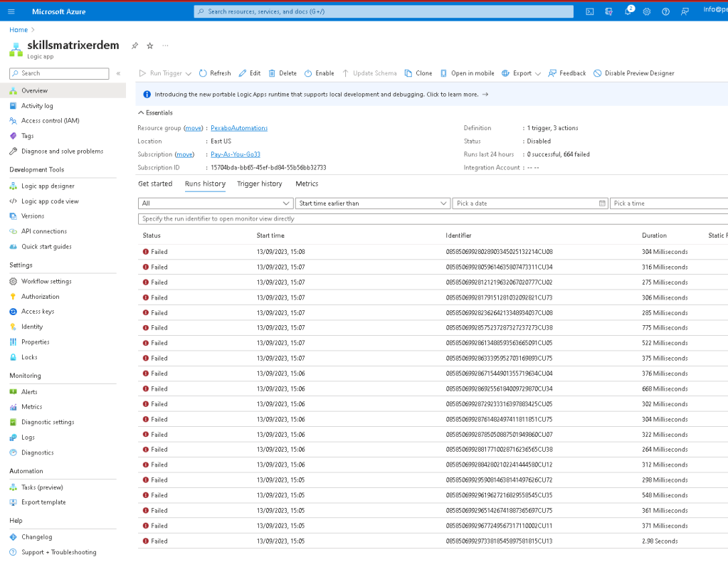
Task: Click move link next to Resource group
Action: click(194, 128)
